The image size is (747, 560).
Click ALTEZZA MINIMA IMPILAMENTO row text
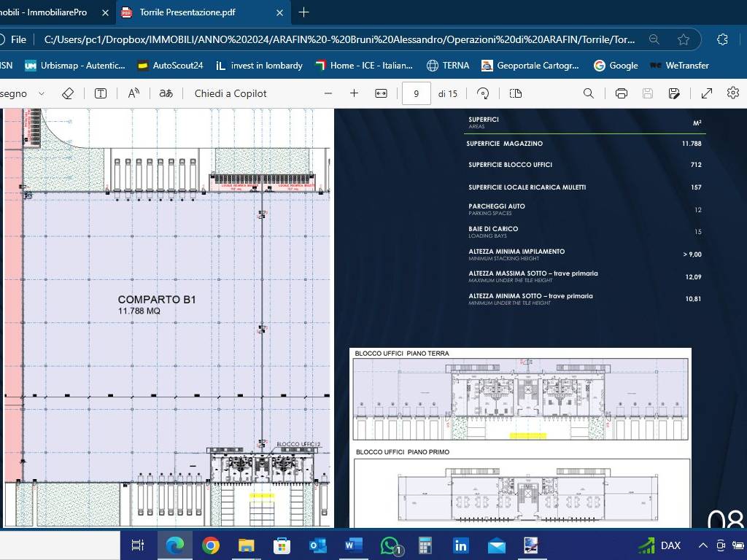click(x=516, y=251)
